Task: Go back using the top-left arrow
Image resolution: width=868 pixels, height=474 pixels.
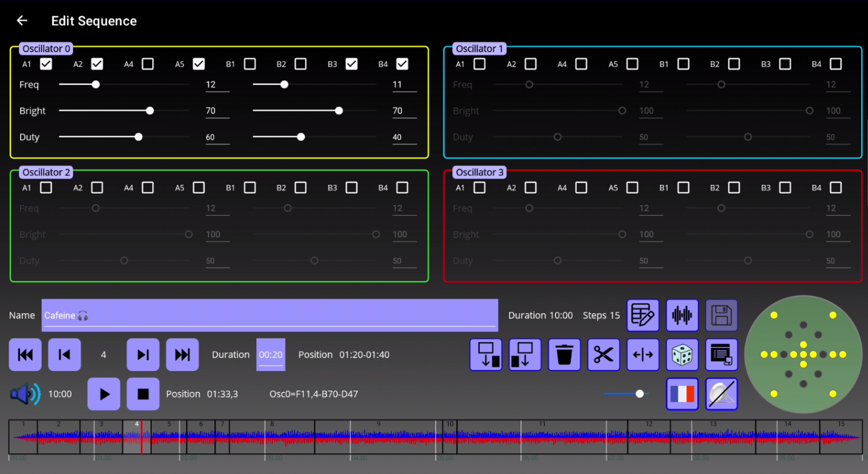Action: click(22, 21)
